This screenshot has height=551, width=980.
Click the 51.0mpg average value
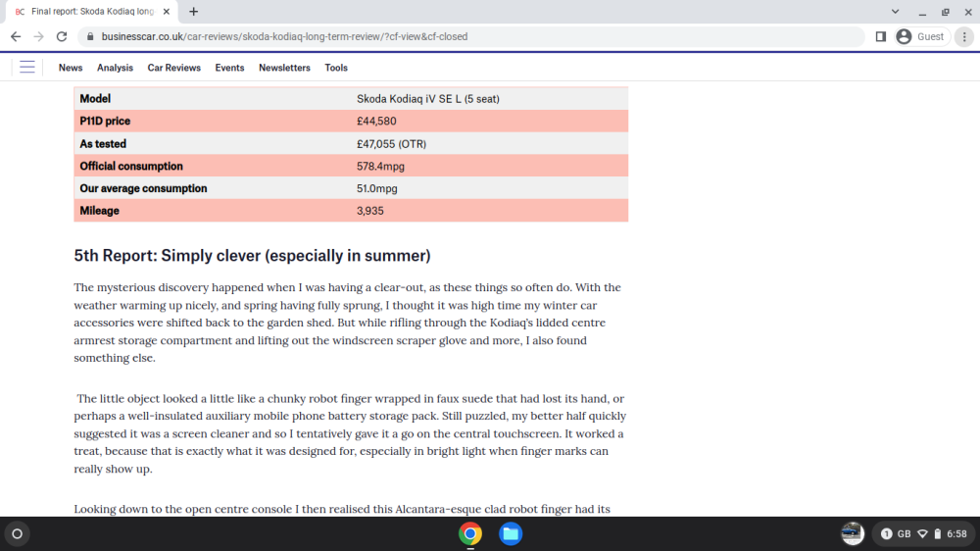pos(377,188)
